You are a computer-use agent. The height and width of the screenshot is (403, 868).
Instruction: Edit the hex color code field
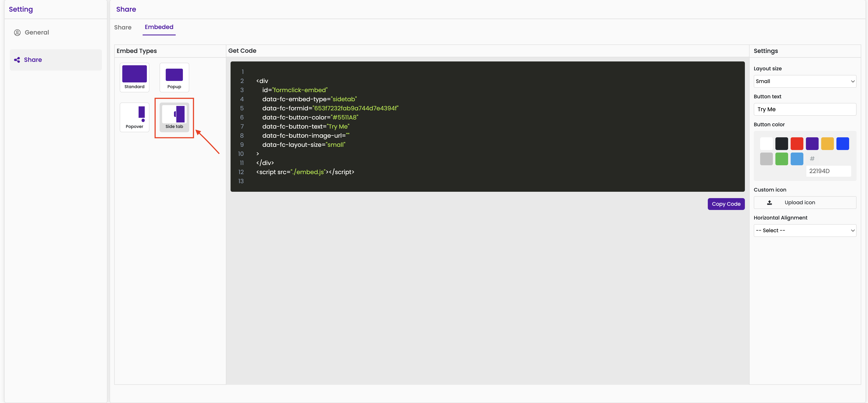[828, 171]
